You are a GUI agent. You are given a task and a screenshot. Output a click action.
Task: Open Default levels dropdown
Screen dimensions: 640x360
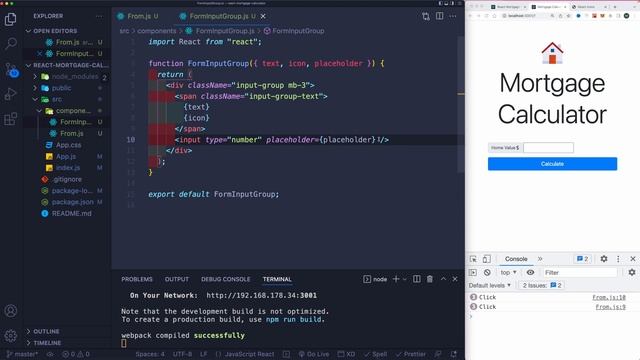pos(489,285)
